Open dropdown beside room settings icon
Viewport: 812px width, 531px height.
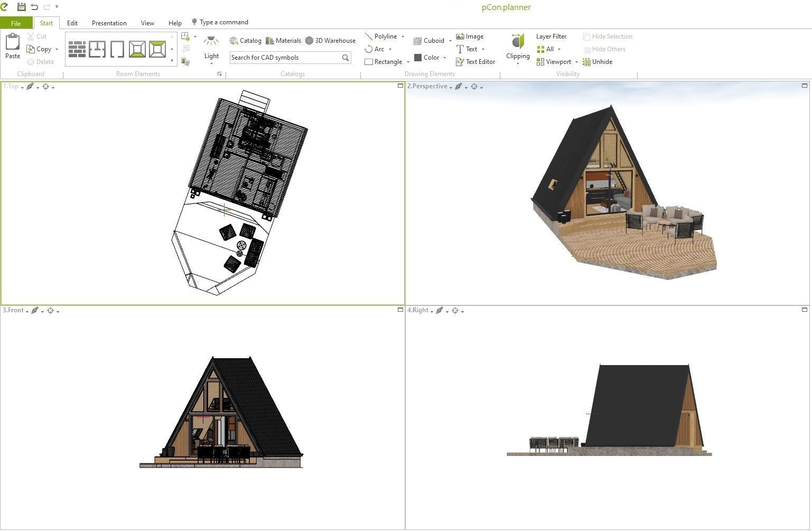pos(195,36)
